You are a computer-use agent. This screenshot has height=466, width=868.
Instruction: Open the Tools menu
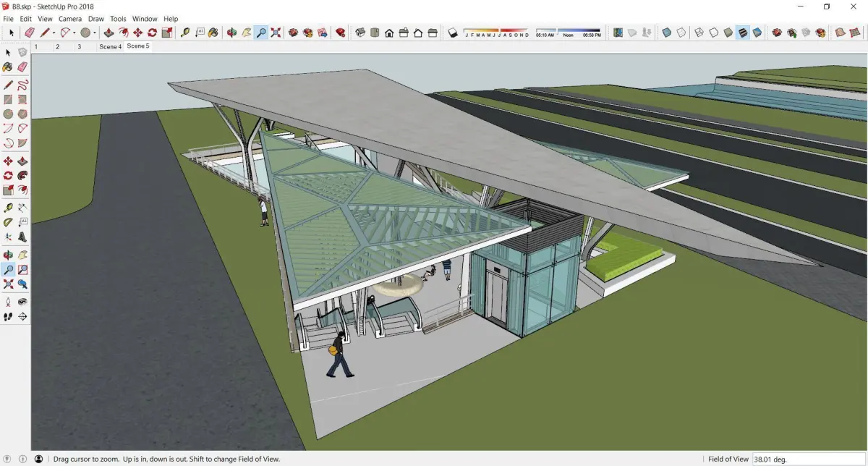click(x=118, y=19)
